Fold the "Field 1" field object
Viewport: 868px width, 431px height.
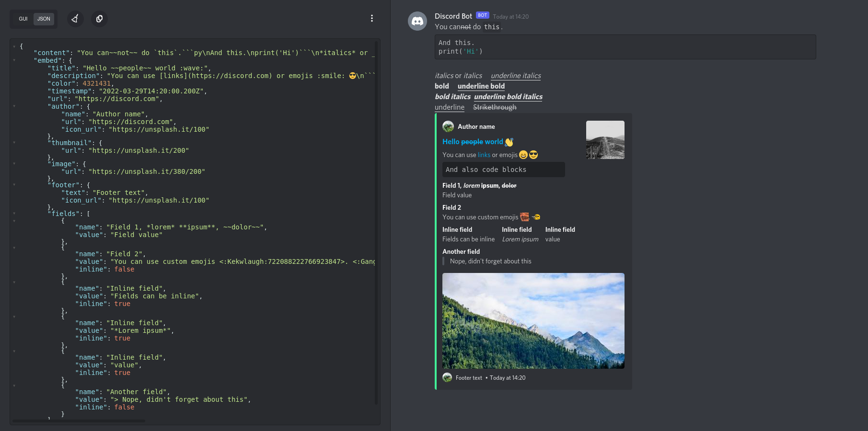click(14, 221)
